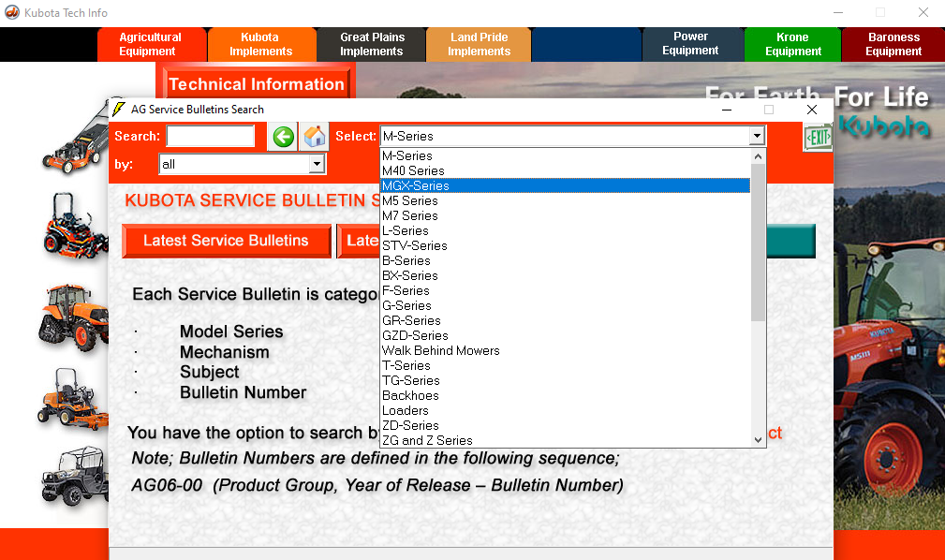Open the Agricultural Equipment tab

[150, 44]
